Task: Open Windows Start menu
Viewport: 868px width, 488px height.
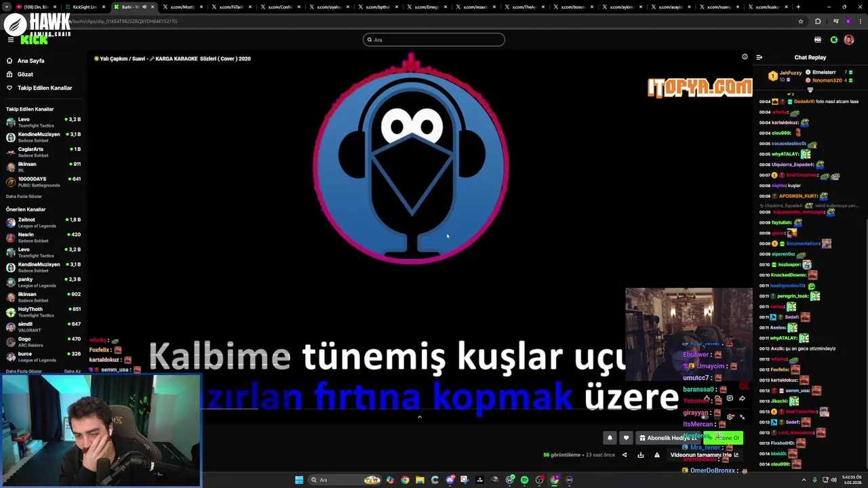Action: pos(299,480)
